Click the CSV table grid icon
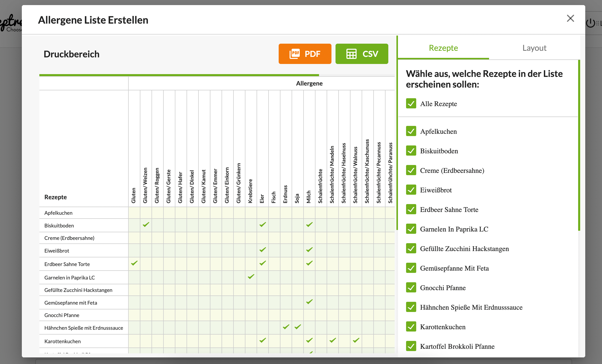The image size is (602, 364). pyautogui.click(x=352, y=54)
